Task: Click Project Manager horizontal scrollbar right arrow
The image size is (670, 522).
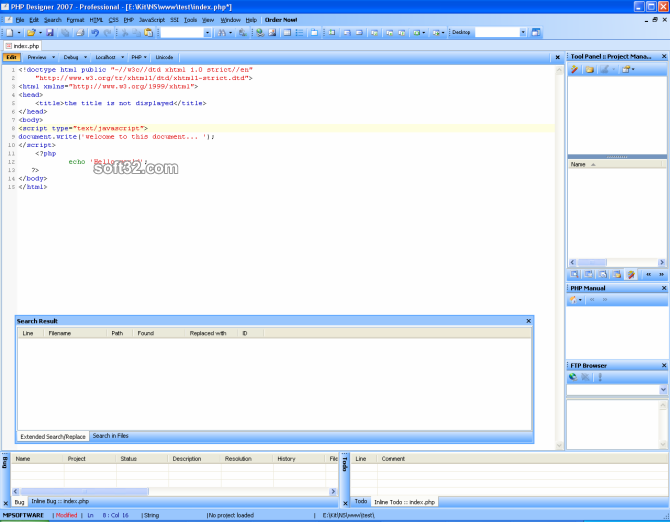Action: pyautogui.click(x=662, y=262)
